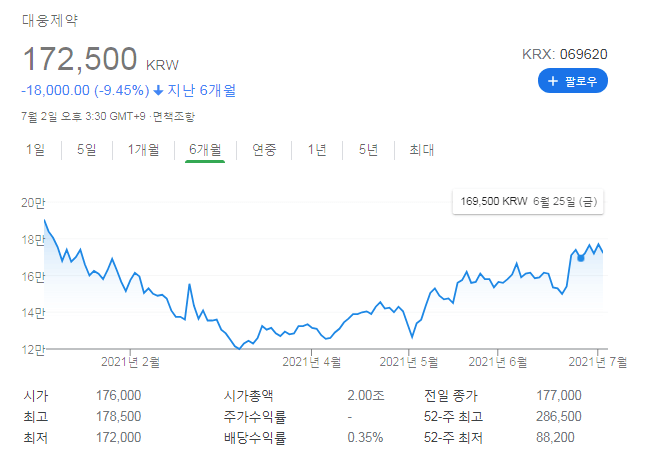
Task: Select the 1개월 range tab
Action: (144, 150)
